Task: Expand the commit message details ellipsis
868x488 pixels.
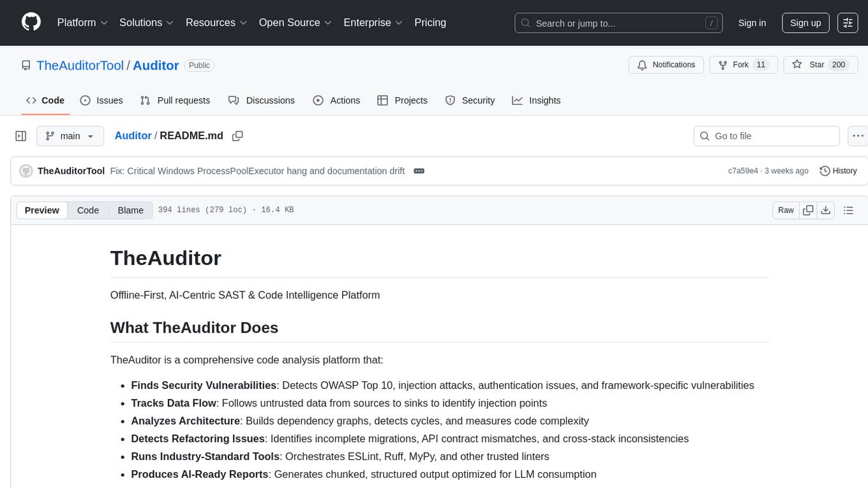Action: click(x=419, y=171)
